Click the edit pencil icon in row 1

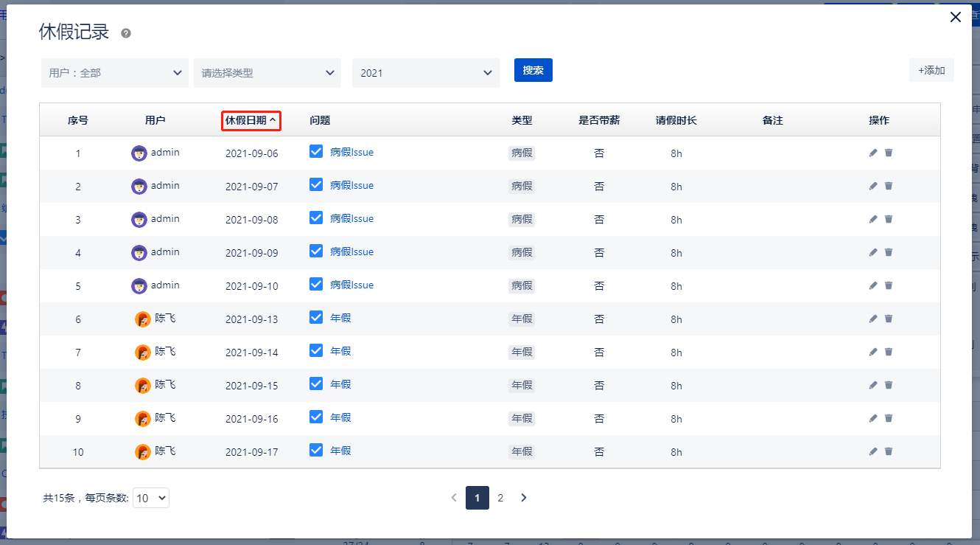pyautogui.click(x=873, y=153)
